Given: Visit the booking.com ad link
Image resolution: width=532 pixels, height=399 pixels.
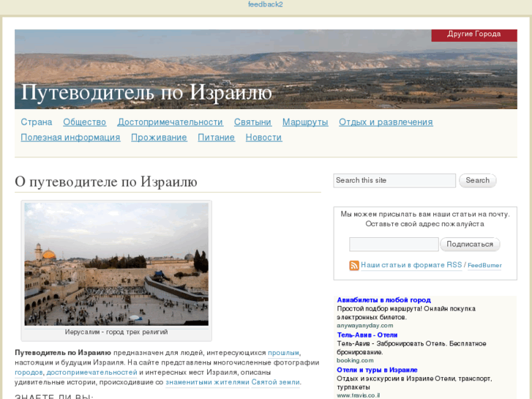Looking at the screenshot, I should 355,361.
